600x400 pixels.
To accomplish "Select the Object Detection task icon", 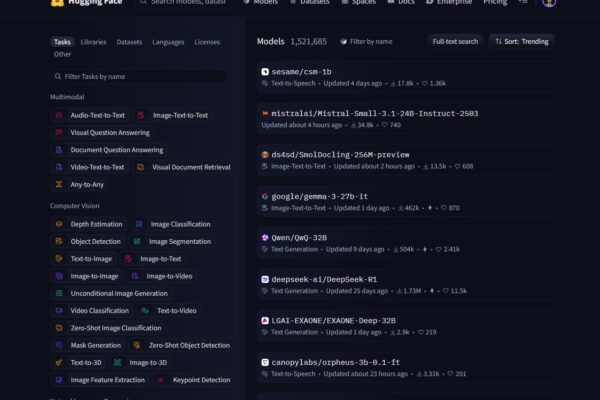I will coord(60,241).
